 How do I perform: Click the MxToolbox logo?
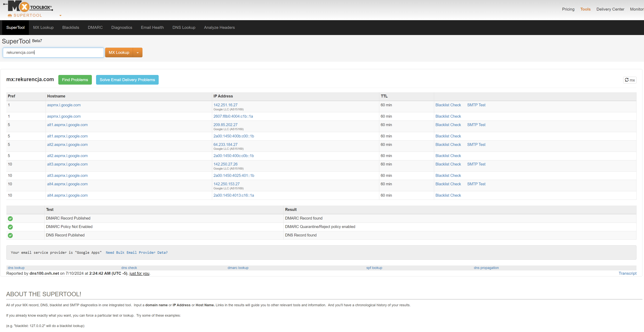(28, 6)
